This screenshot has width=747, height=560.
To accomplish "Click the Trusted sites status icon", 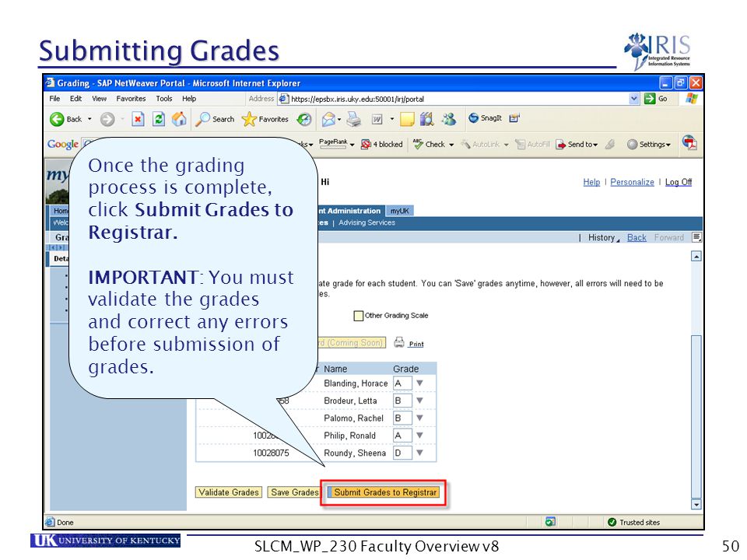I will coord(612,522).
